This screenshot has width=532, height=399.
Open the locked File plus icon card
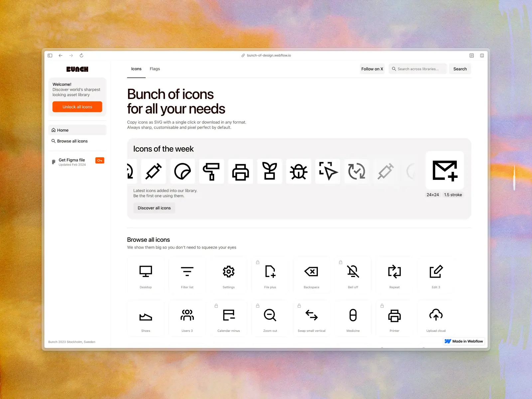[270, 275]
